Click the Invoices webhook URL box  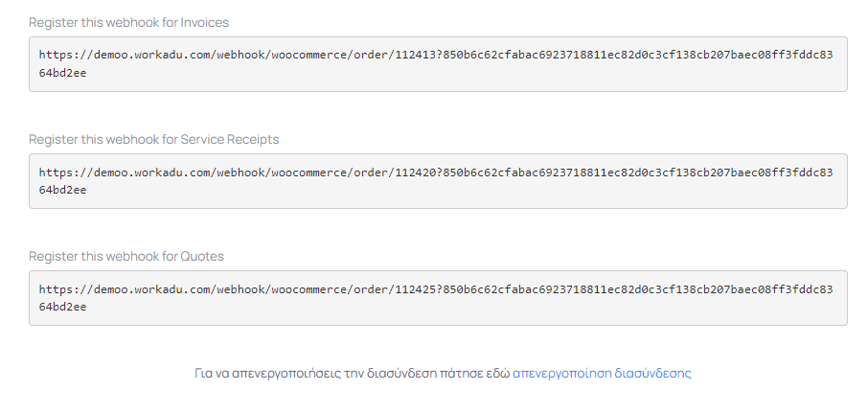(438, 64)
